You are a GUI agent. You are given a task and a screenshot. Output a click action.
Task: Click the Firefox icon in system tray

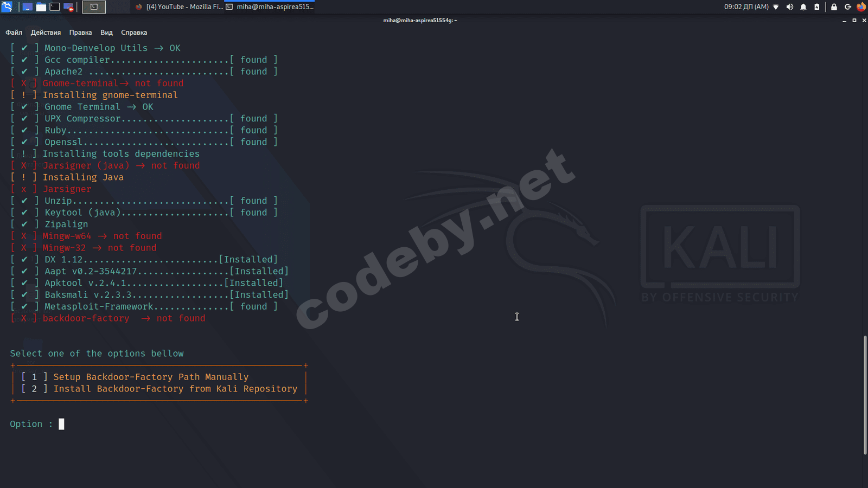[x=861, y=7]
